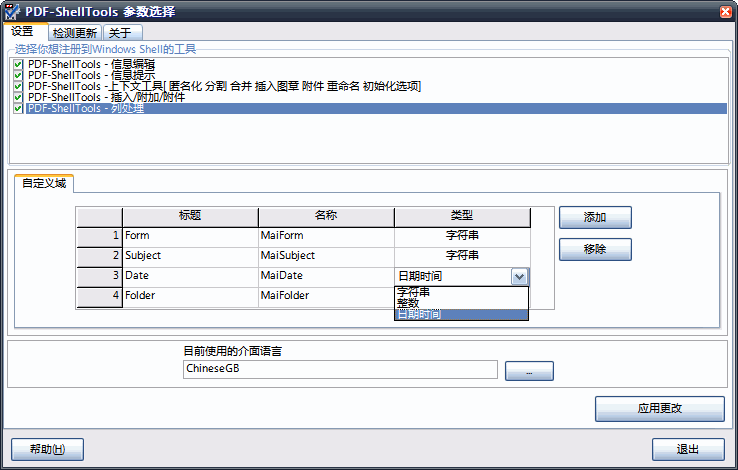Viewport: 738px width, 470px height.
Task: Toggle the 插入/附加/附件 checkbox
Action: pos(18,97)
